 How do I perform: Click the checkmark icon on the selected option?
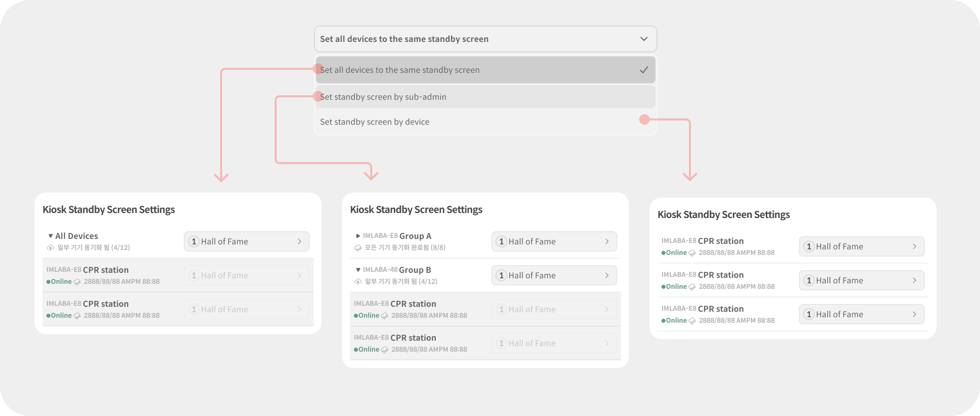point(644,70)
